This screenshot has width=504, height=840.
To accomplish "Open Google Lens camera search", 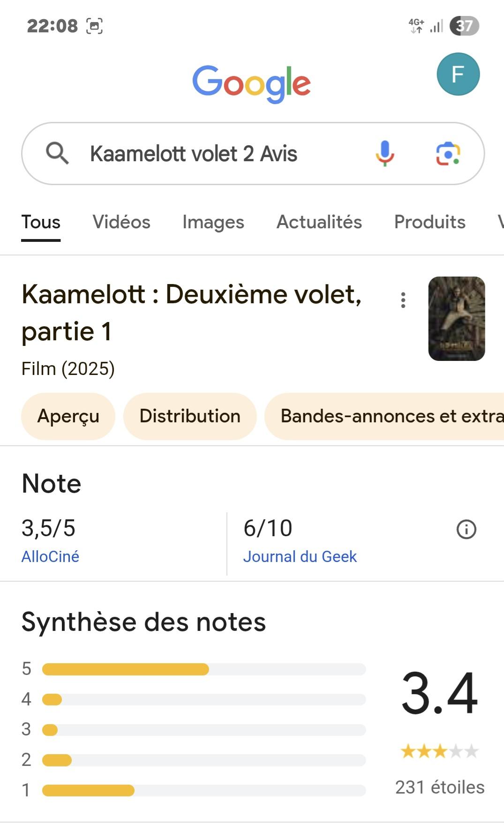I will 448,154.
